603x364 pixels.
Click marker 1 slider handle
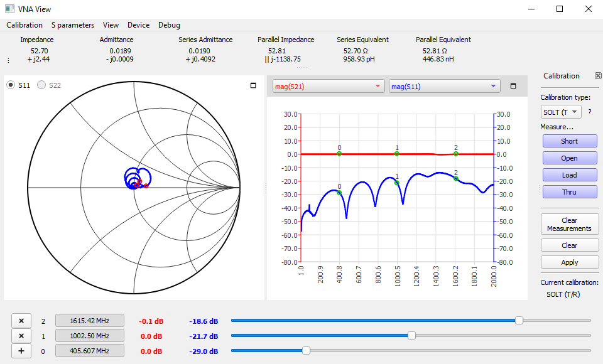coord(411,335)
